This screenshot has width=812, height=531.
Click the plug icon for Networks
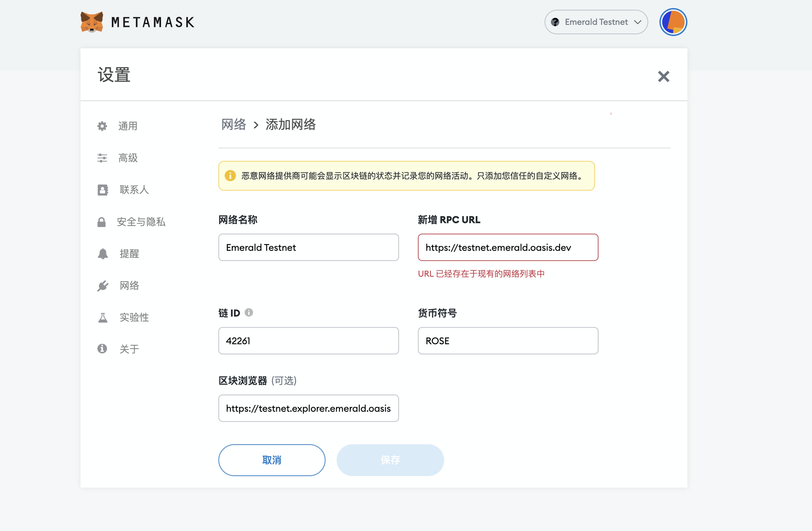[103, 286]
